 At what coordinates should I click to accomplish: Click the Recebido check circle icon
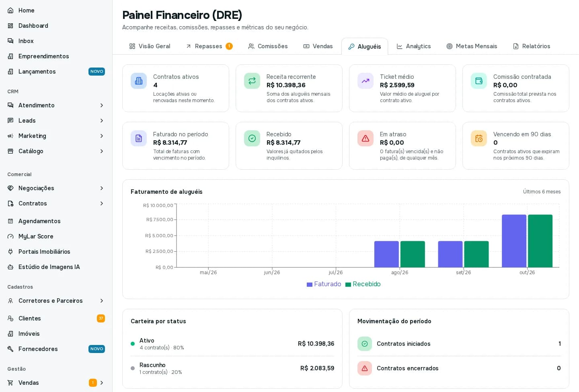(x=252, y=138)
